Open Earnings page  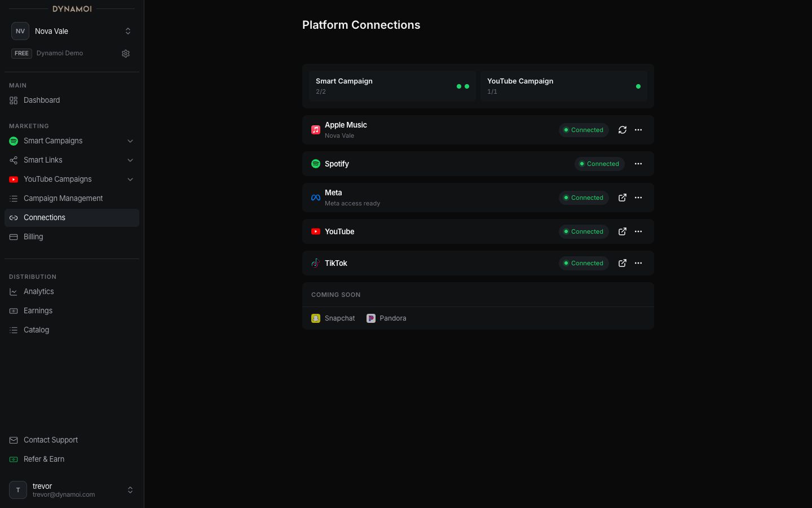72,311
